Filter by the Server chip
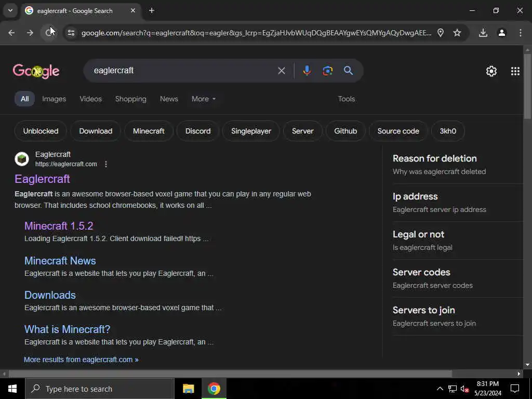This screenshot has width=532, height=399. [x=303, y=131]
